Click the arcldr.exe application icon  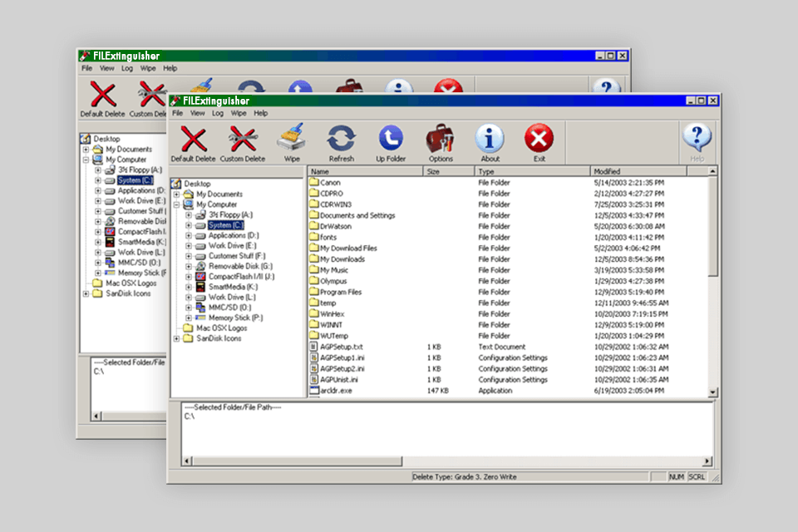[x=314, y=391]
